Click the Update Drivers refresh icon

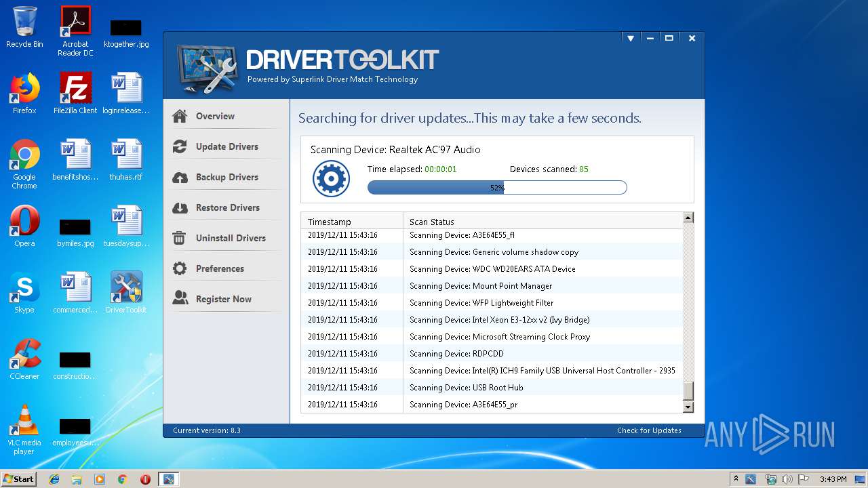pos(180,146)
